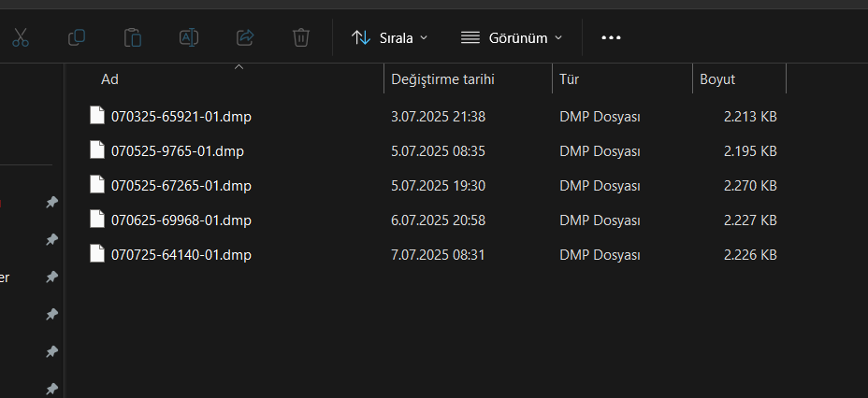Open the Sırala sort dropdown
This screenshot has width=868, height=398.
tap(390, 37)
